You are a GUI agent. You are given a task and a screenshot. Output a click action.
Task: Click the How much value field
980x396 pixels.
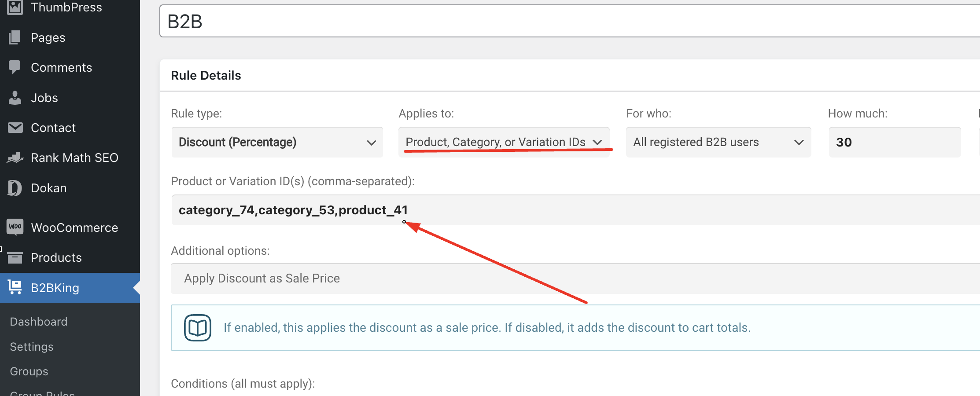pyautogui.click(x=895, y=142)
